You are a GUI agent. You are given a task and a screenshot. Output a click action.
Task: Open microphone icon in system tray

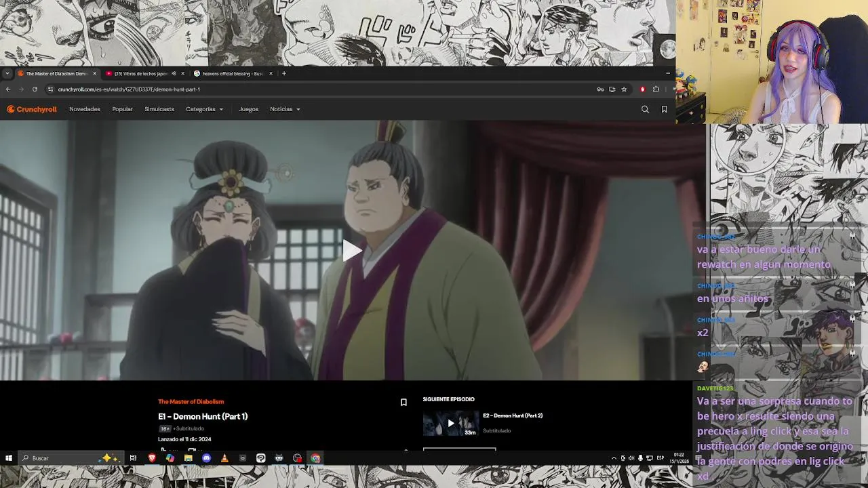click(640, 458)
